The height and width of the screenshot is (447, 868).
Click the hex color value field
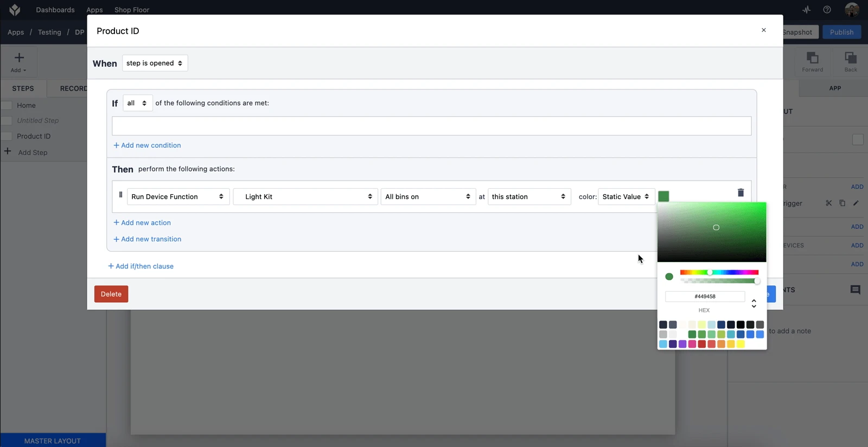click(x=705, y=296)
